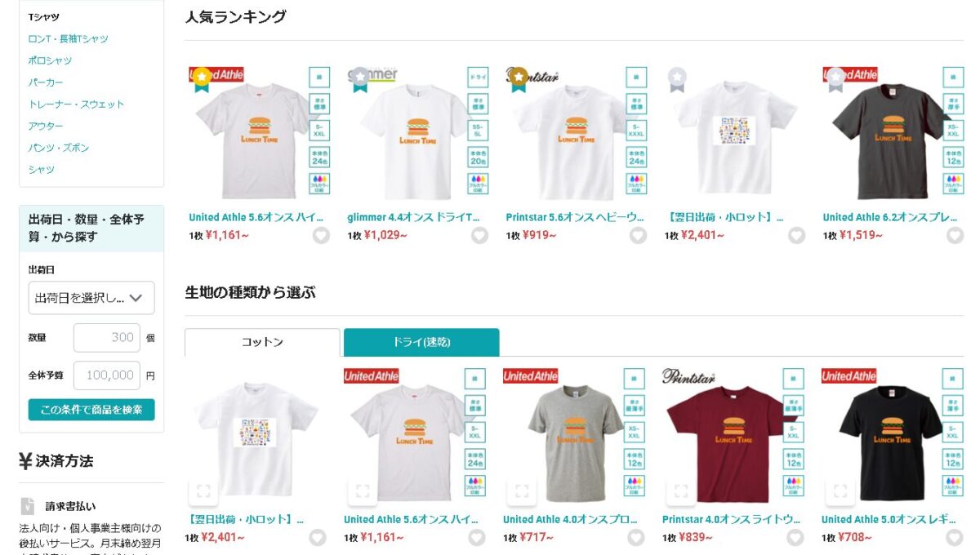Click この条件で商品を検索 search button
Image resolution: width=980 pixels, height=555 pixels.
point(91,410)
